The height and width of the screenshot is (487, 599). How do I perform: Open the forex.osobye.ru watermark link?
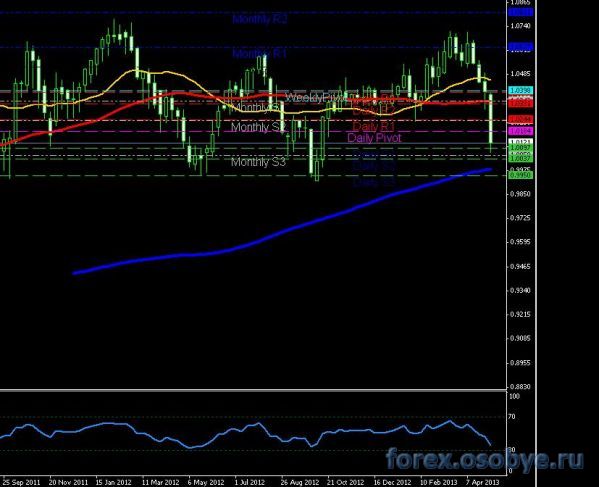(484, 459)
